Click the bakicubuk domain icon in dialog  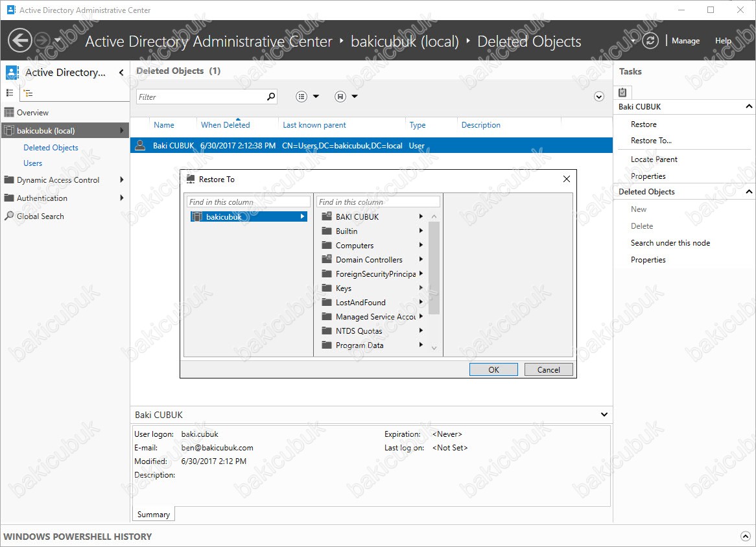196,217
